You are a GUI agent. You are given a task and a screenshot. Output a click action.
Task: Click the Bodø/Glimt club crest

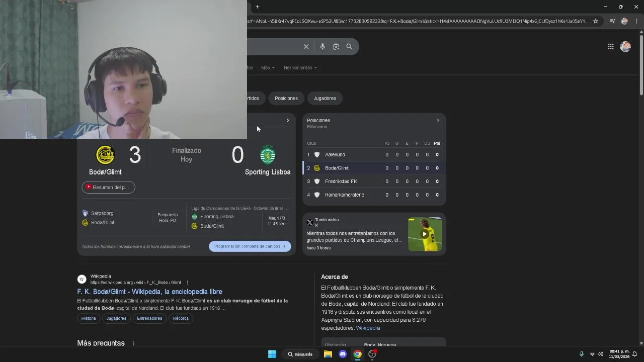[x=105, y=155]
